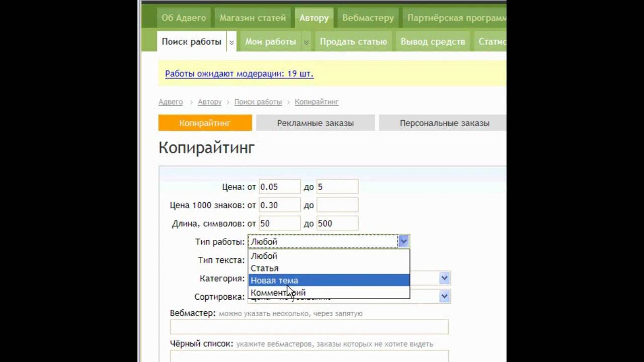
Task: Choose Любой in the dropdown list
Action: point(329,256)
